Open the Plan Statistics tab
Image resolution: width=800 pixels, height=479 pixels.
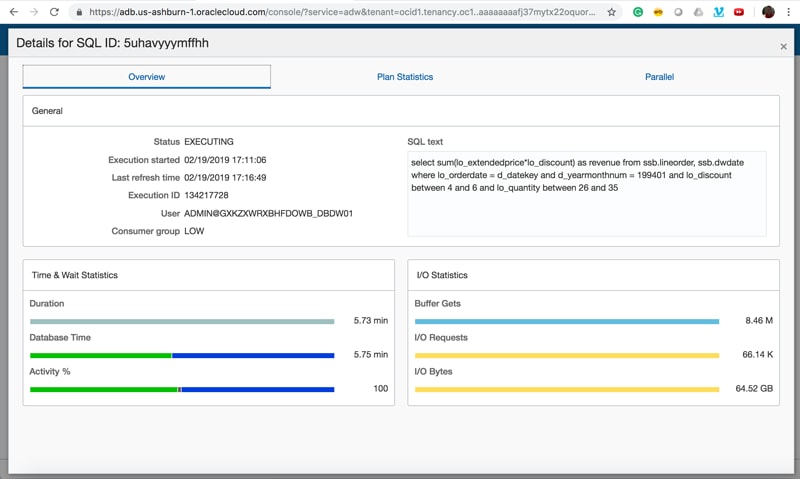[405, 77]
